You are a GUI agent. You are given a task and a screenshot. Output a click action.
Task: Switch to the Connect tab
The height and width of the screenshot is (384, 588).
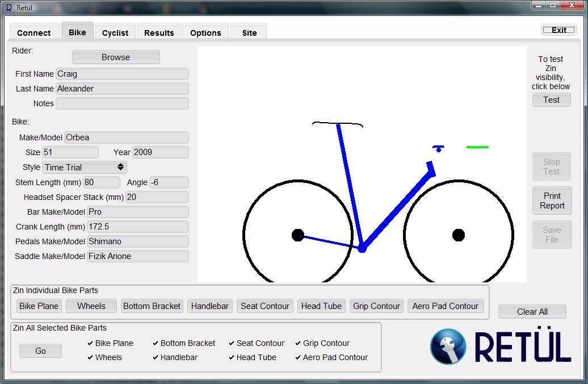click(x=33, y=32)
